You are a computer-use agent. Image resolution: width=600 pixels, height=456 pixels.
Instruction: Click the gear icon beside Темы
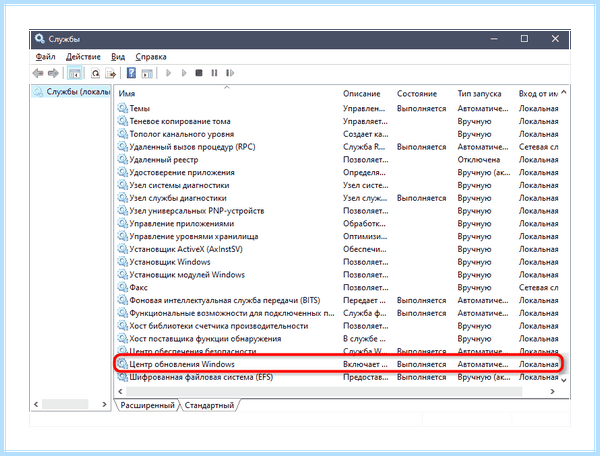(x=122, y=108)
